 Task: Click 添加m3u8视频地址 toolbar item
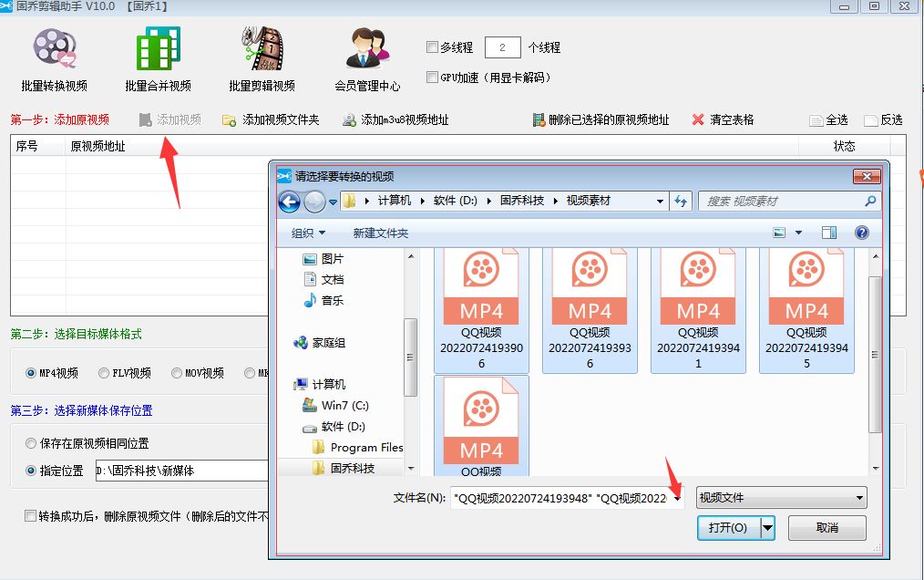395,119
